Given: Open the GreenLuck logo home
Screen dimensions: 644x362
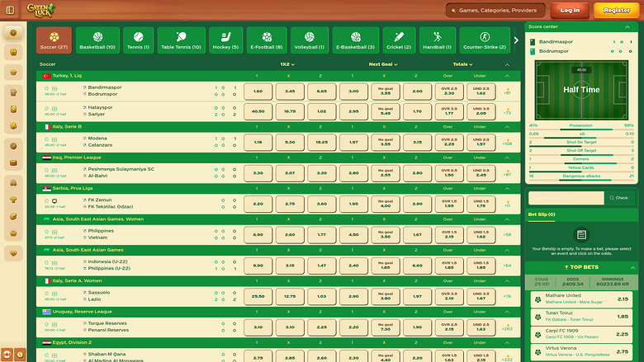Looking at the screenshot, I should click(x=40, y=10).
